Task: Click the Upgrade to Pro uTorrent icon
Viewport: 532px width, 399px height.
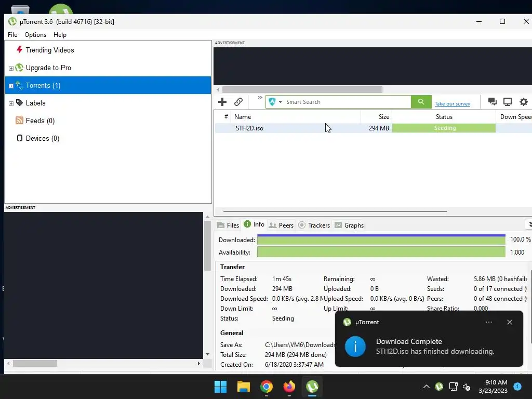Action: tap(19, 68)
